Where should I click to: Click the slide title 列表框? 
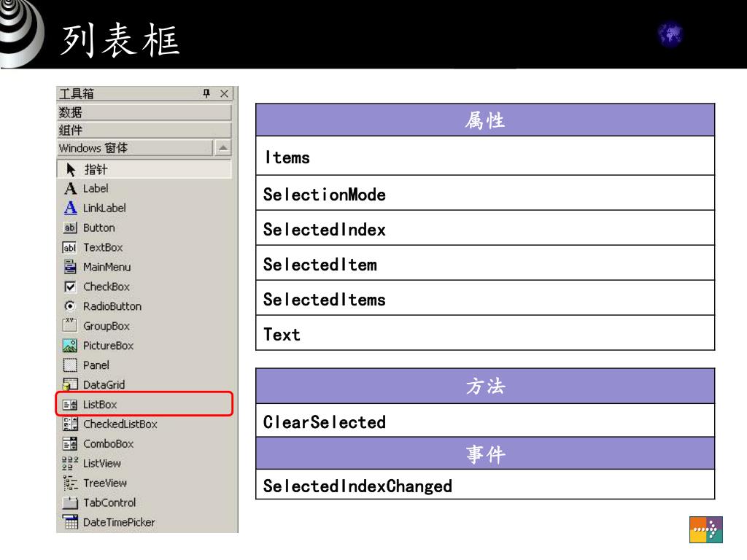click(x=120, y=40)
